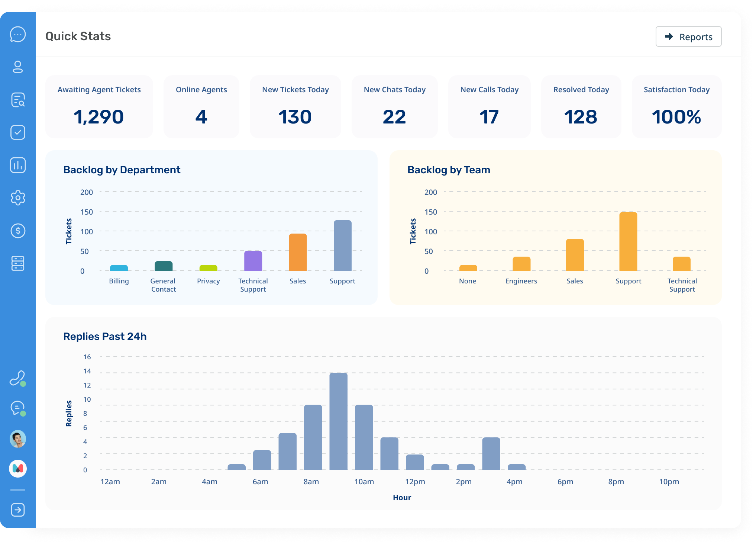The image size is (756, 546).
Task: Open the contacts person icon
Action: click(18, 67)
